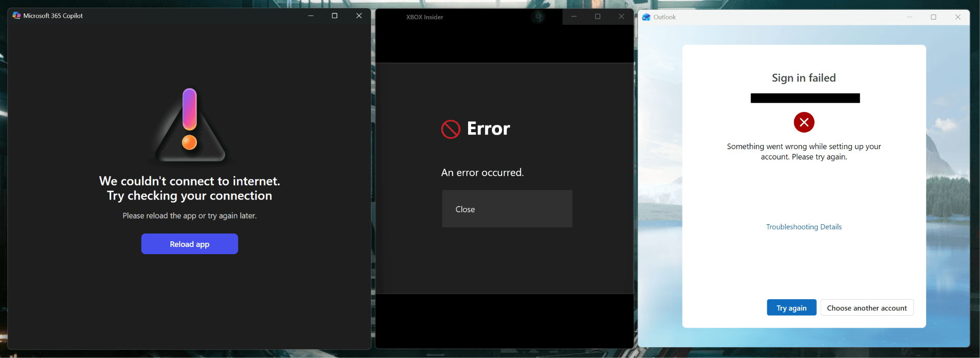
Task: Click the XBOX Insider window title
Action: [x=425, y=17]
